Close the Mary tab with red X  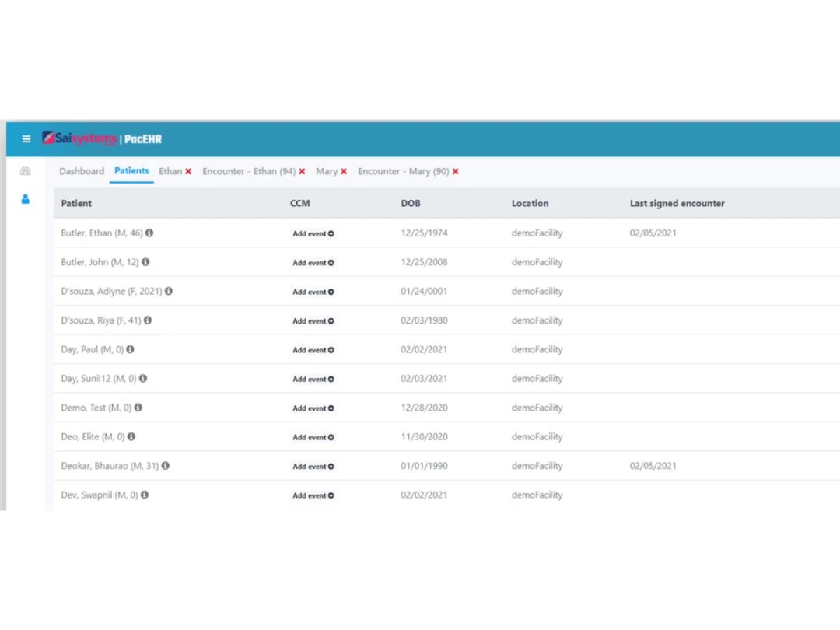[x=344, y=171]
